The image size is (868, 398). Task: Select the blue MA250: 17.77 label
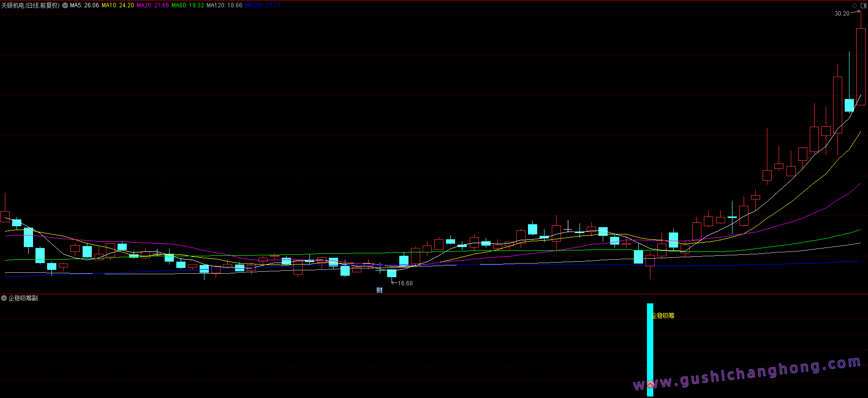[262, 5]
